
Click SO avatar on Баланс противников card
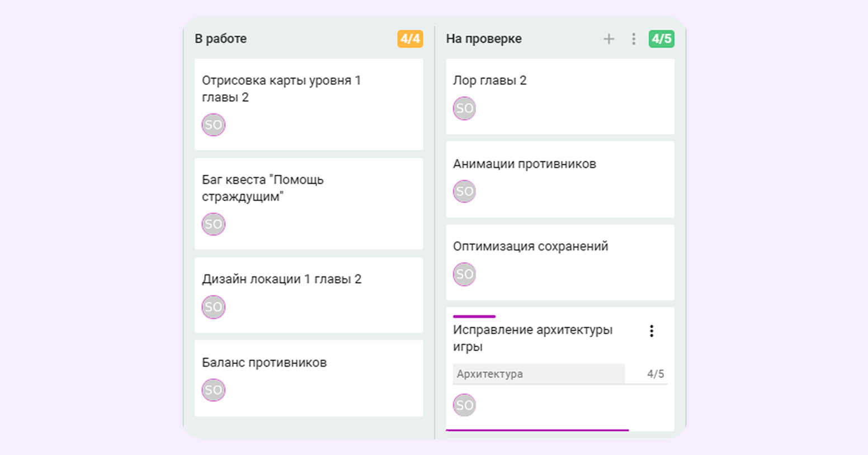click(x=214, y=390)
